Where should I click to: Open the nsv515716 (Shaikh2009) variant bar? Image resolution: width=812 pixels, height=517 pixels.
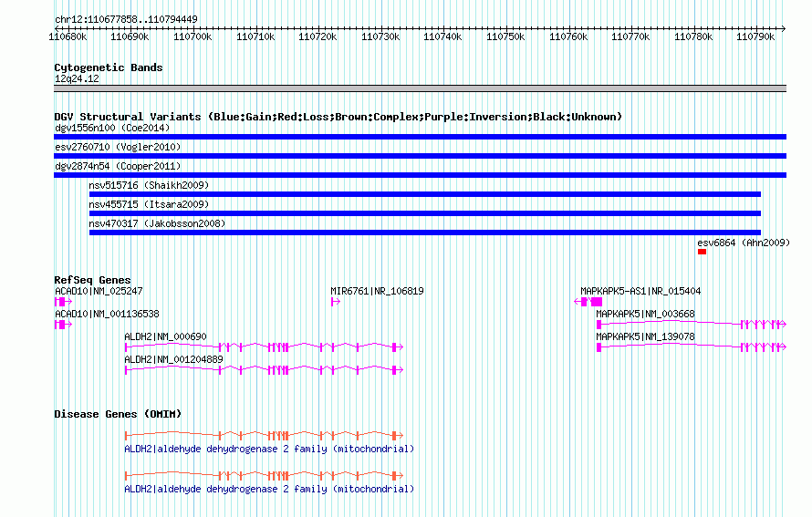424,194
